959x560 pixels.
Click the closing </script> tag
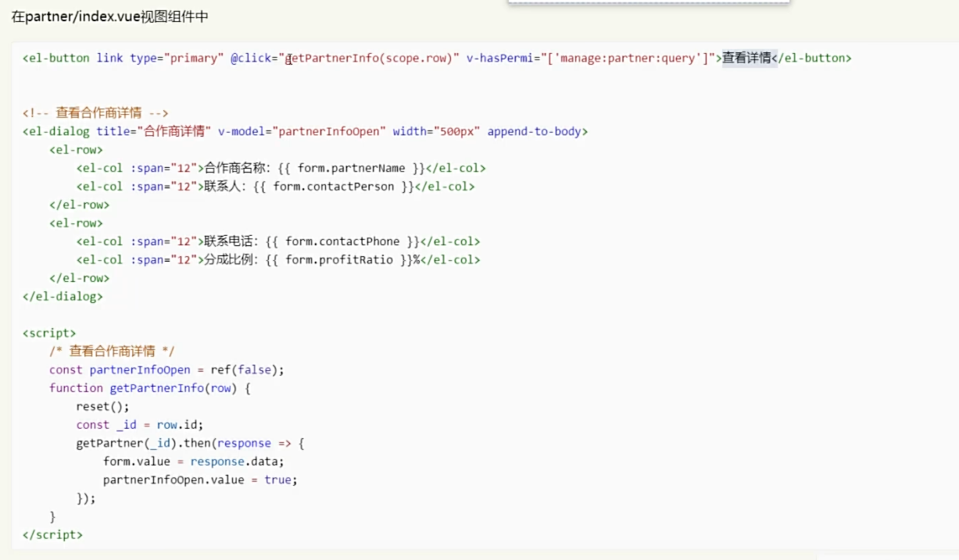pyautogui.click(x=52, y=535)
